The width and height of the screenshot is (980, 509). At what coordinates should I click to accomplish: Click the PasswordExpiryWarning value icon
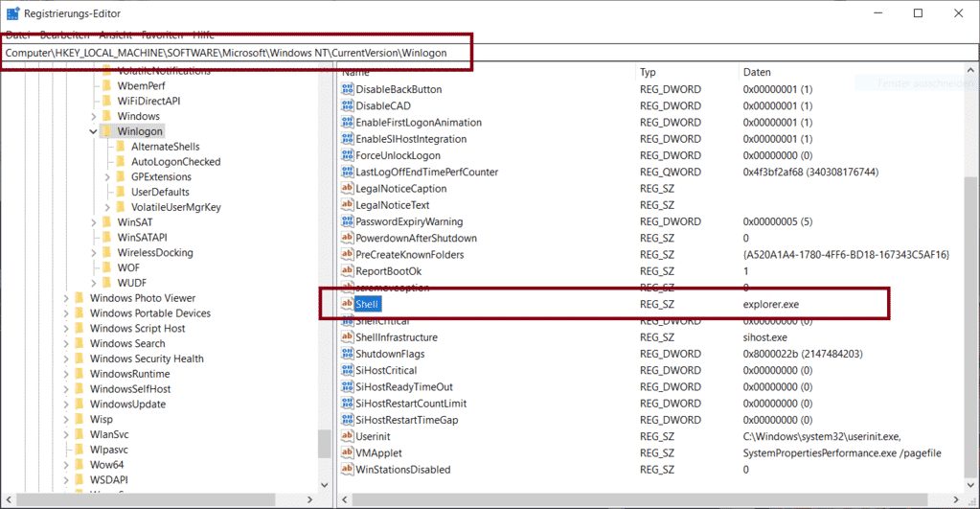(347, 221)
